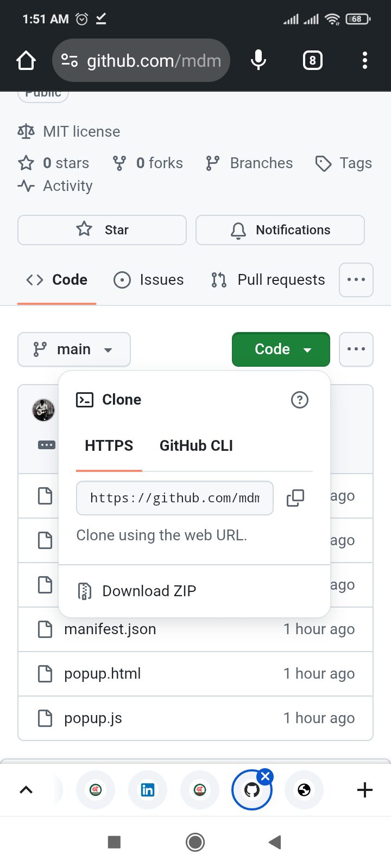Tap the tab switcher showing 8 tabs

click(x=312, y=60)
